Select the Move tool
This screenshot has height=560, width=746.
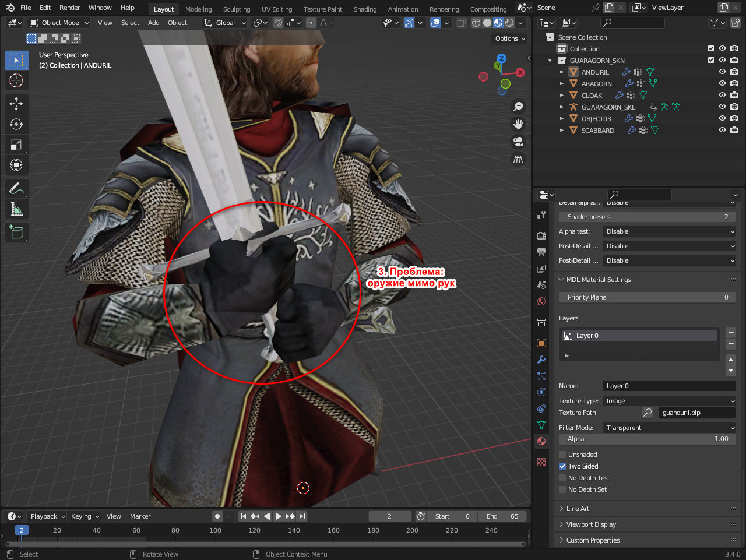[16, 104]
